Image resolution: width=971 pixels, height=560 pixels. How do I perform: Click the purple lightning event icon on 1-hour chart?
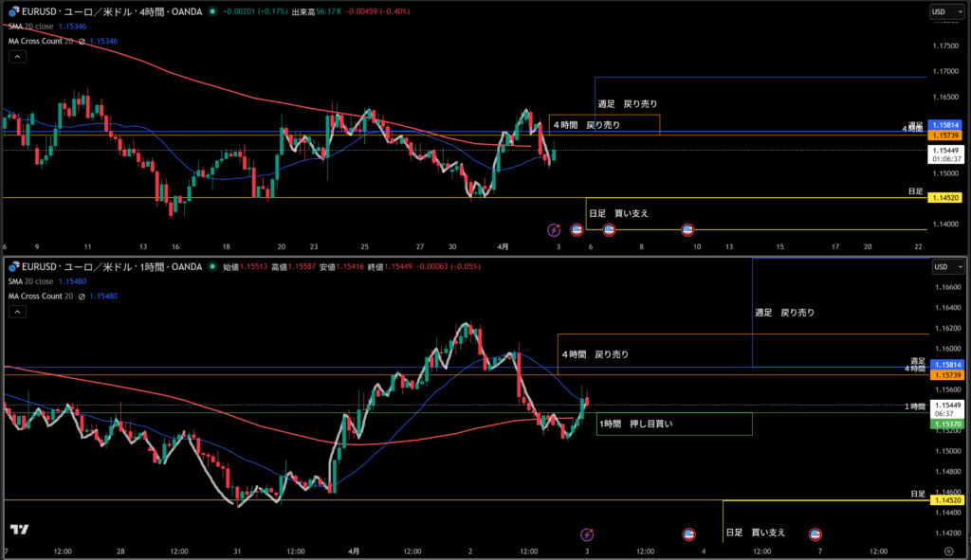(x=586, y=534)
